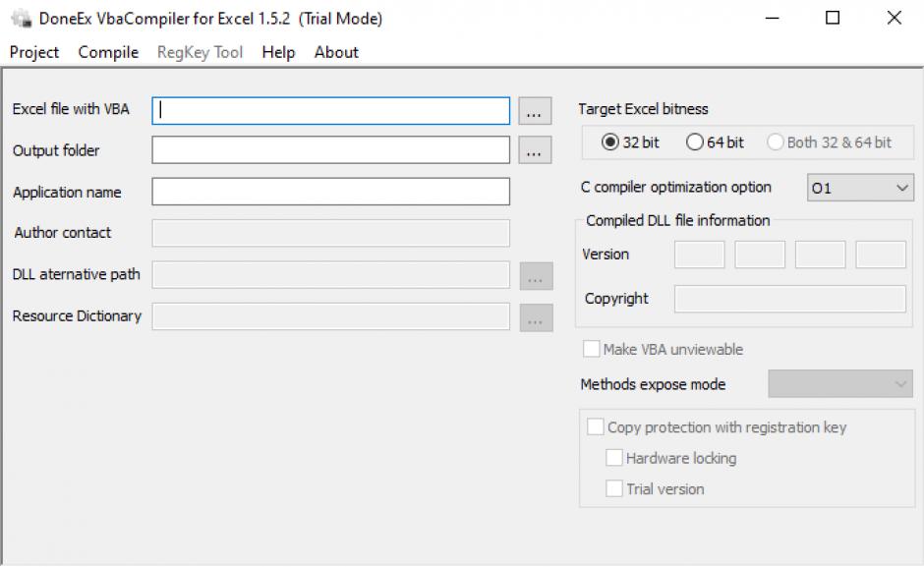The image size is (924, 567).
Task: Click the Resource Dictionary field
Action: pos(330,316)
